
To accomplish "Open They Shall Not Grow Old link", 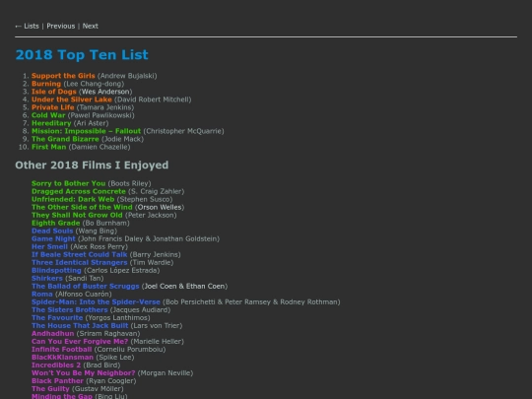I will pyautogui.click(x=77, y=215).
